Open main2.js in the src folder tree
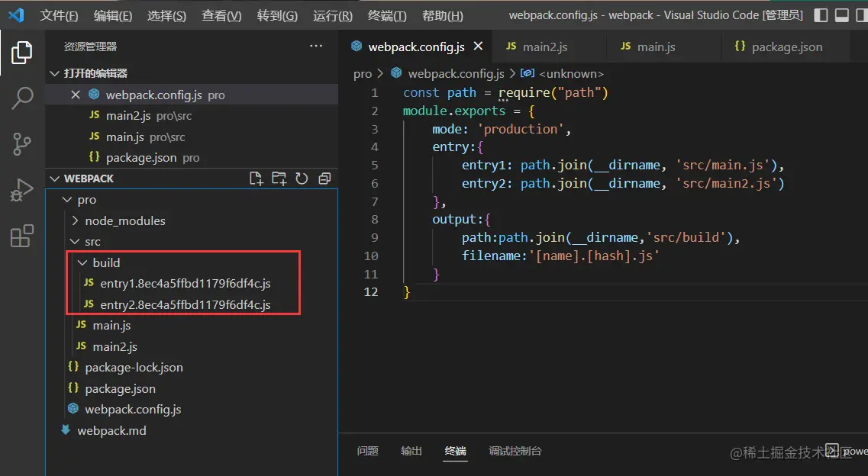This screenshot has height=476, width=868. (x=115, y=346)
